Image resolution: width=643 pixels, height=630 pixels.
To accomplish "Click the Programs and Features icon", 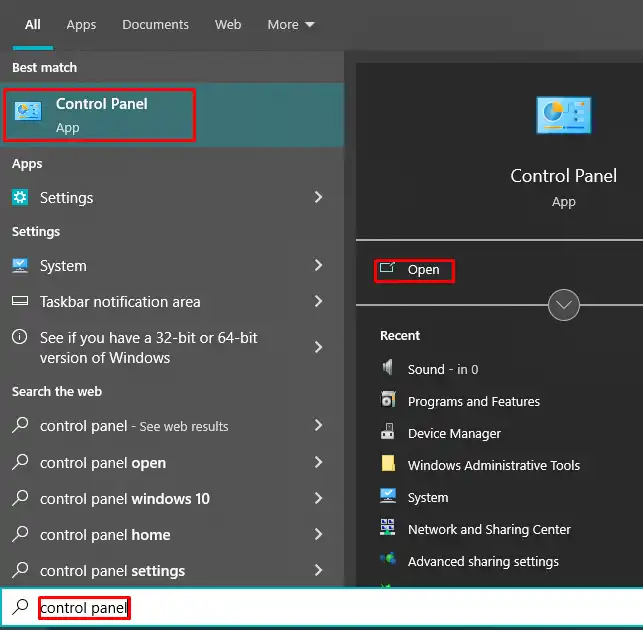I will coord(388,401).
